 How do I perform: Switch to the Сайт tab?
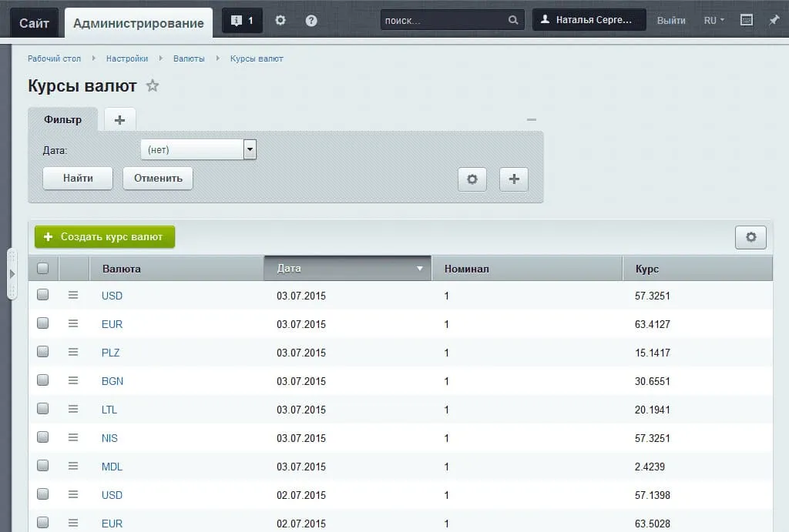35,23
